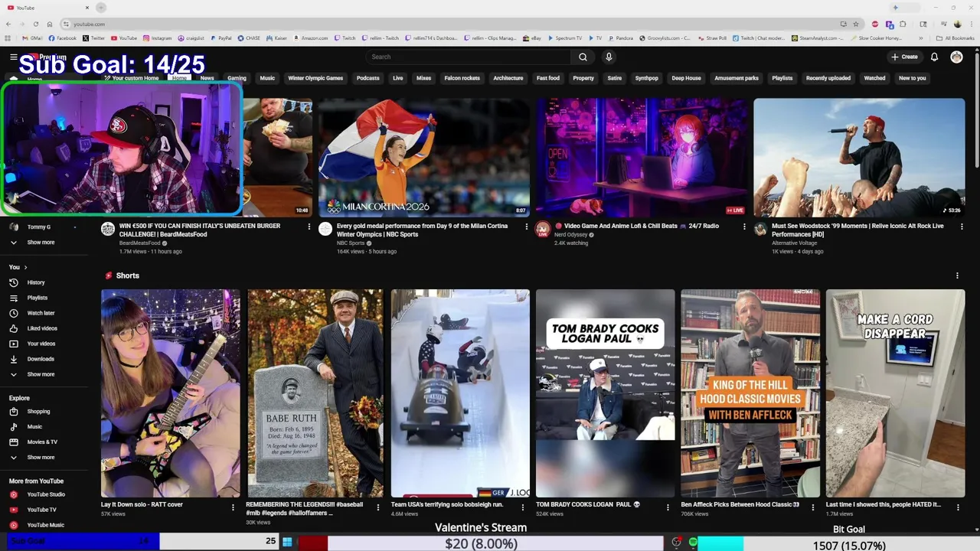
Task: Select the Live chip
Action: click(398, 78)
